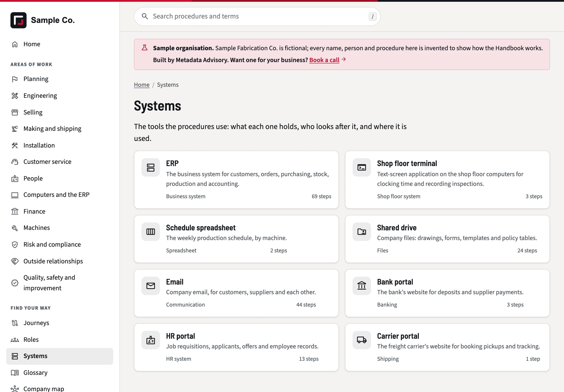This screenshot has width=564, height=392.
Task: Click the Risk and compliance shield icon
Action: point(15,245)
